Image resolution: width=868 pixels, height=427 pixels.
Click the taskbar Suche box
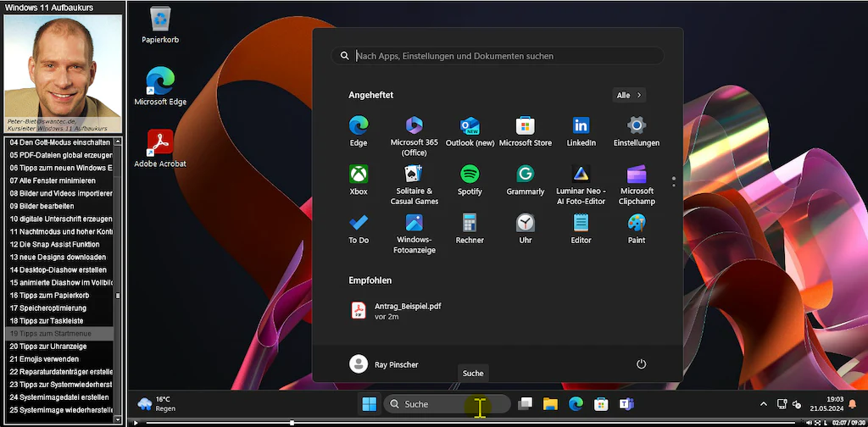pyautogui.click(x=447, y=404)
